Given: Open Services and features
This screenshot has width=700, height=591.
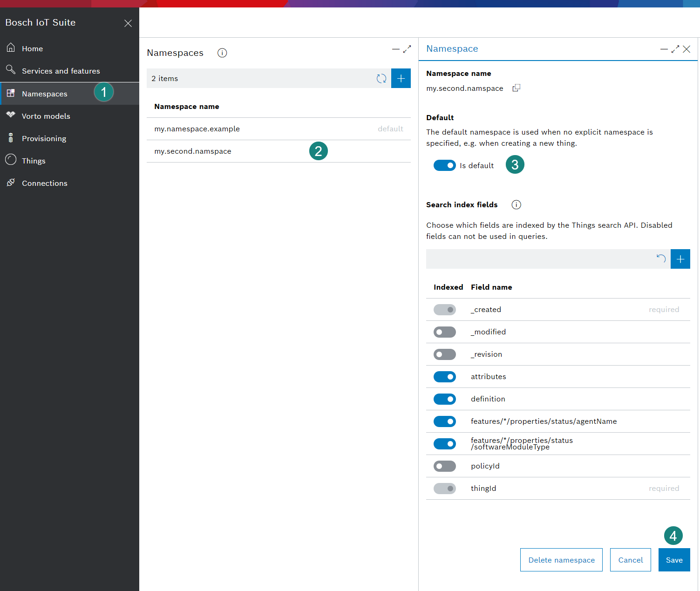Looking at the screenshot, I should coord(70,71).
